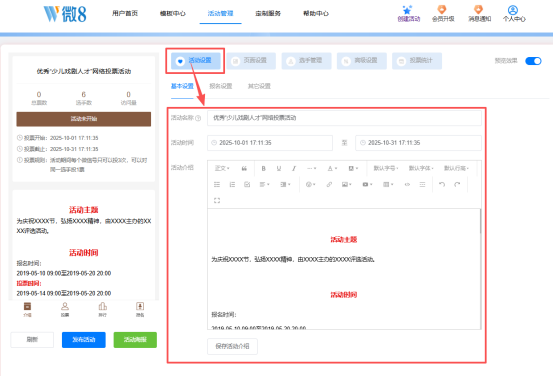Toggle the 预览效果 switch
This screenshot has height=377, width=554.
(x=533, y=61)
